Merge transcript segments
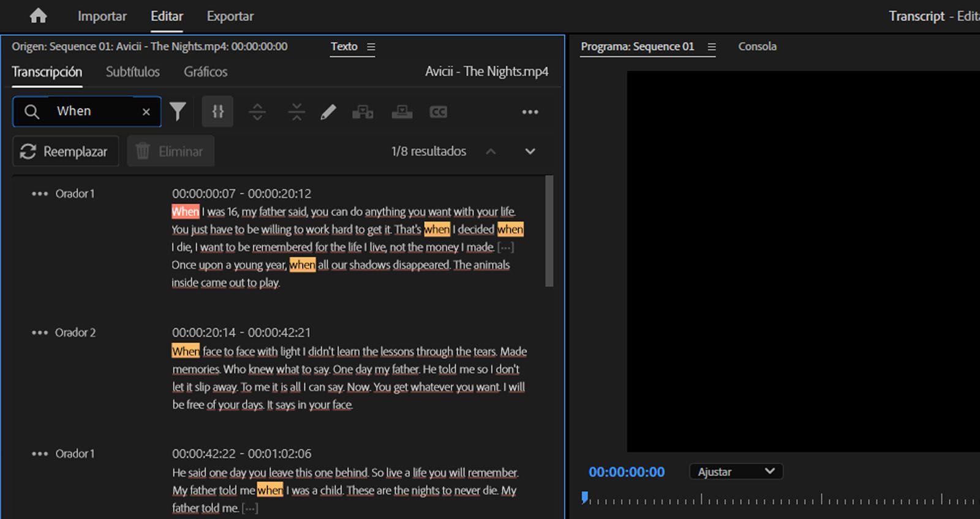980x519 pixels. [x=296, y=112]
